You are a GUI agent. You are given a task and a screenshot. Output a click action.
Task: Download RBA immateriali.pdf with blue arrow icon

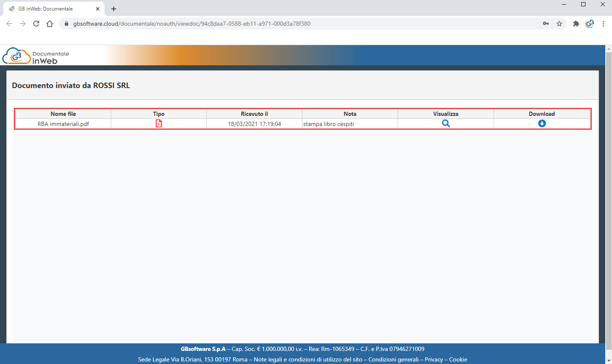click(542, 123)
